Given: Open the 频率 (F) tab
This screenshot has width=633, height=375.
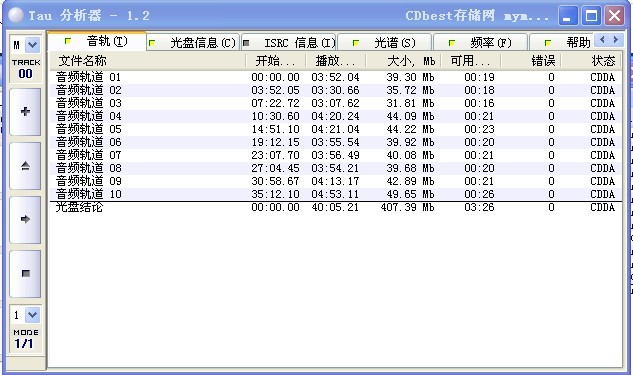Looking at the screenshot, I should point(480,42).
